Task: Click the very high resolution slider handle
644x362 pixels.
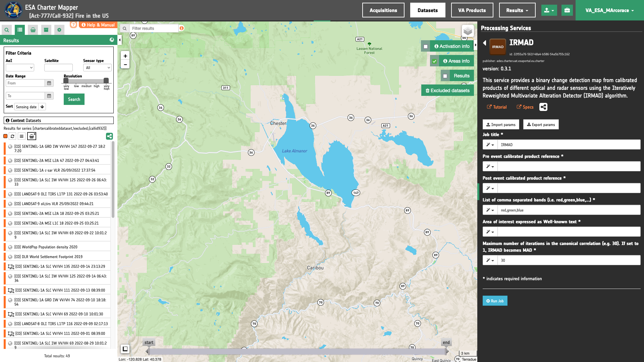Action: 106,81
